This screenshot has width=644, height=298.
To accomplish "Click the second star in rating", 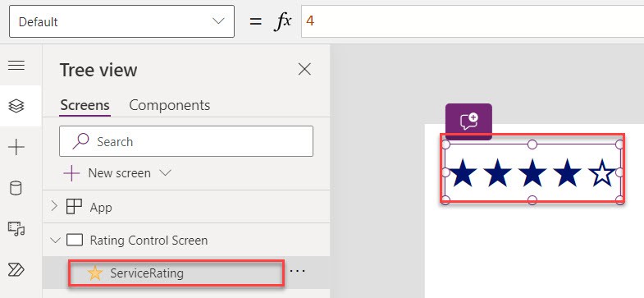I will (x=497, y=173).
